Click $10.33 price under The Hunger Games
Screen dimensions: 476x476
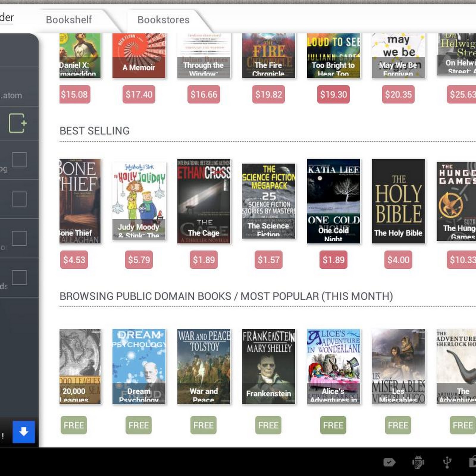pyautogui.click(x=461, y=260)
